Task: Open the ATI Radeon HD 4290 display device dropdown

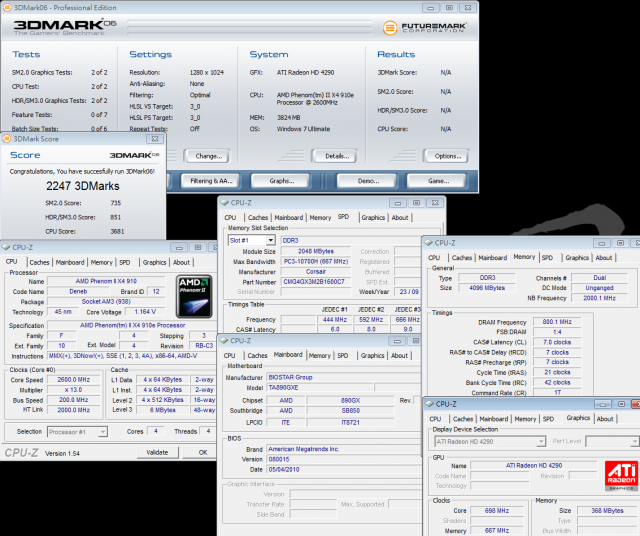Action: pos(541,441)
